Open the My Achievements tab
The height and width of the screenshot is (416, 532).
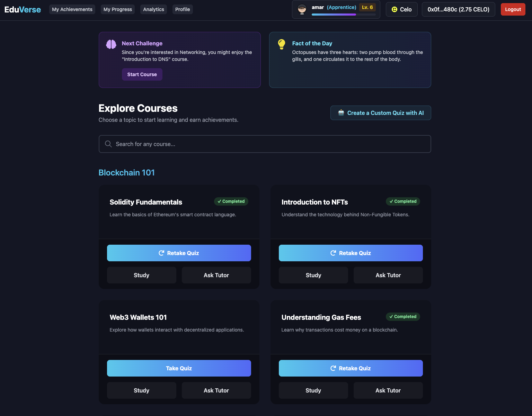pyautogui.click(x=72, y=9)
